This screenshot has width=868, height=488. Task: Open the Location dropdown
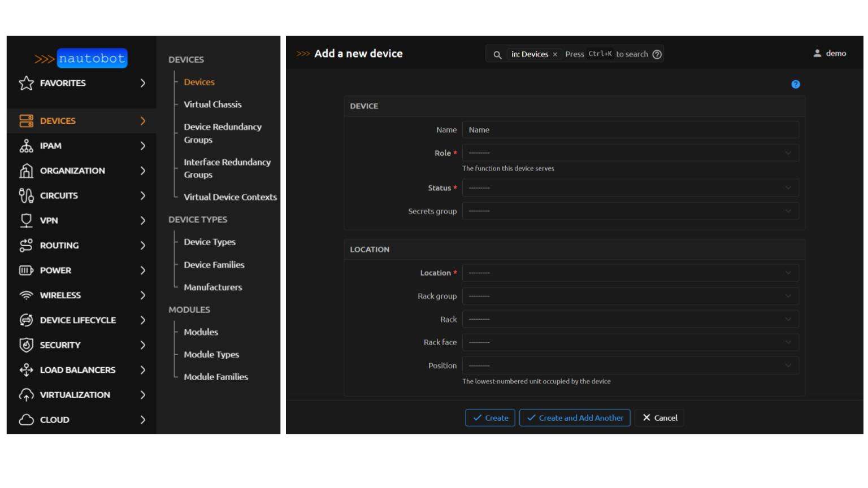630,273
